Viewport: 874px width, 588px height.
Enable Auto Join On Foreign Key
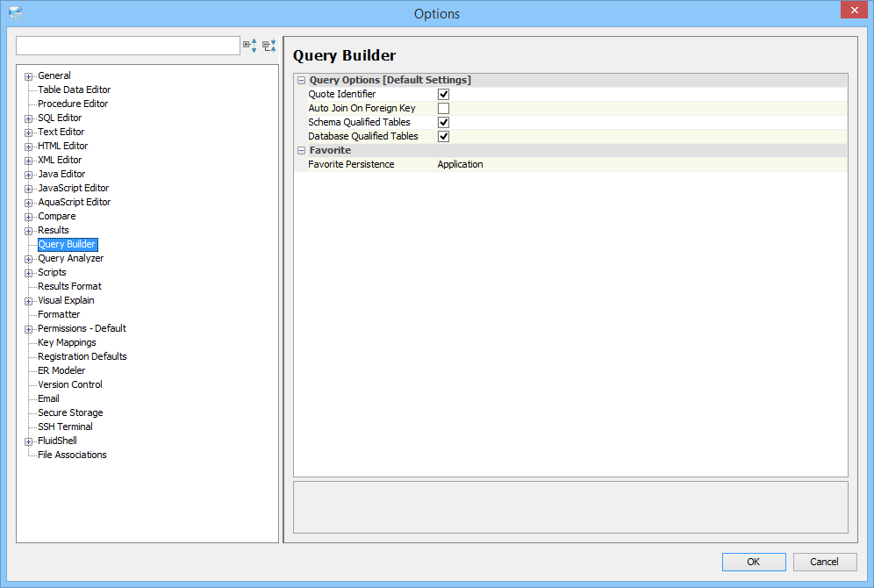click(x=444, y=108)
